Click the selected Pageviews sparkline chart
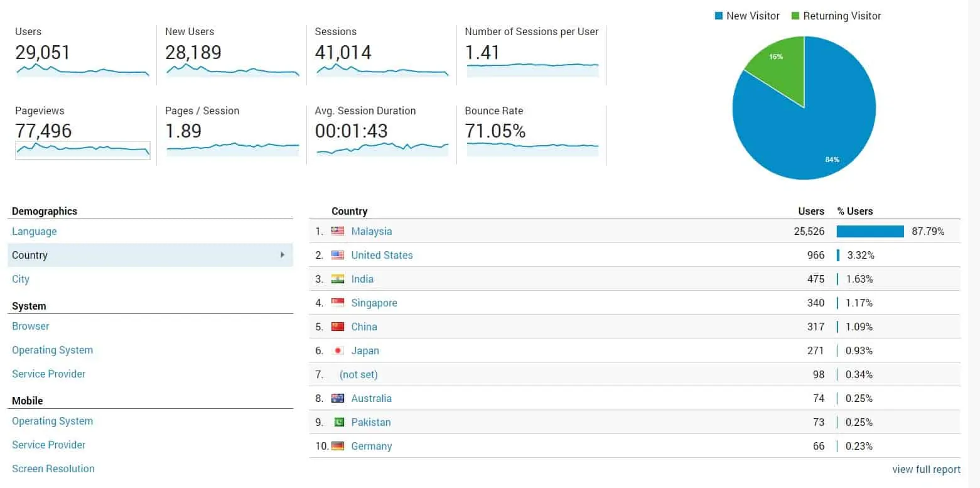Image resolution: width=980 pixels, height=488 pixels. pyautogui.click(x=82, y=150)
